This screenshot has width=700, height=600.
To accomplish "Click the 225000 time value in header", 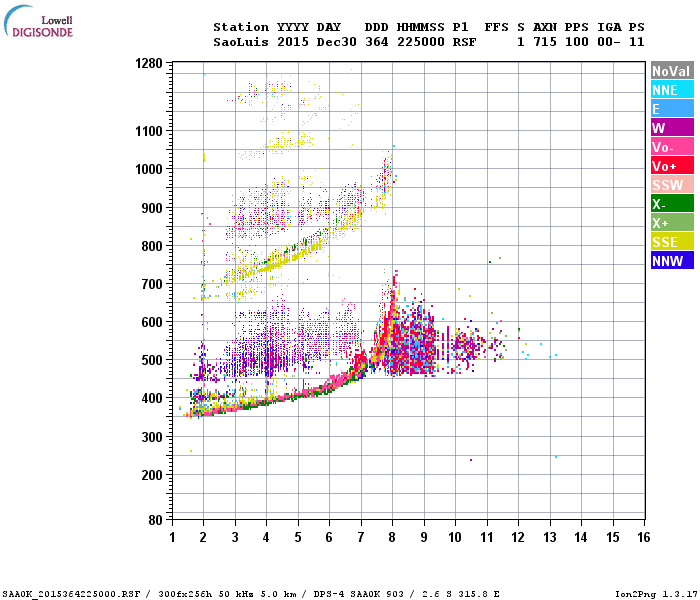I will point(421,42).
